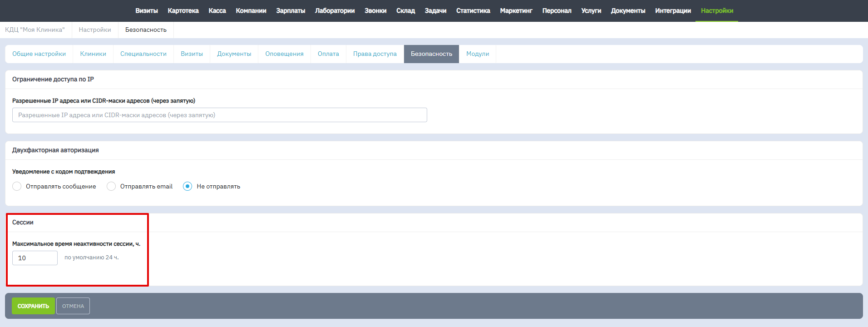Screen dimensions: 868x327
Task: Open the top Документы menu item
Action: (x=628, y=10)
